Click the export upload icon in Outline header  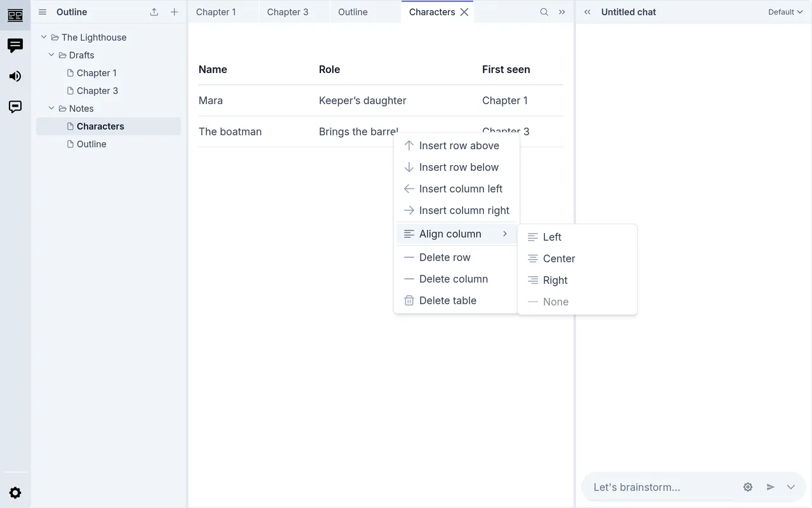154,12
